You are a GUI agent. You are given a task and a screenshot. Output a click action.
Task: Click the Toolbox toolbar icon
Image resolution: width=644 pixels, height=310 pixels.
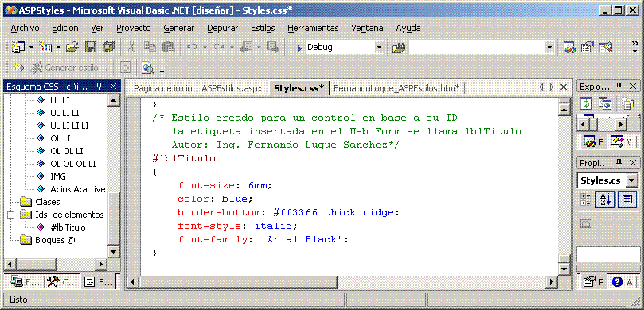tap(606, 48)
